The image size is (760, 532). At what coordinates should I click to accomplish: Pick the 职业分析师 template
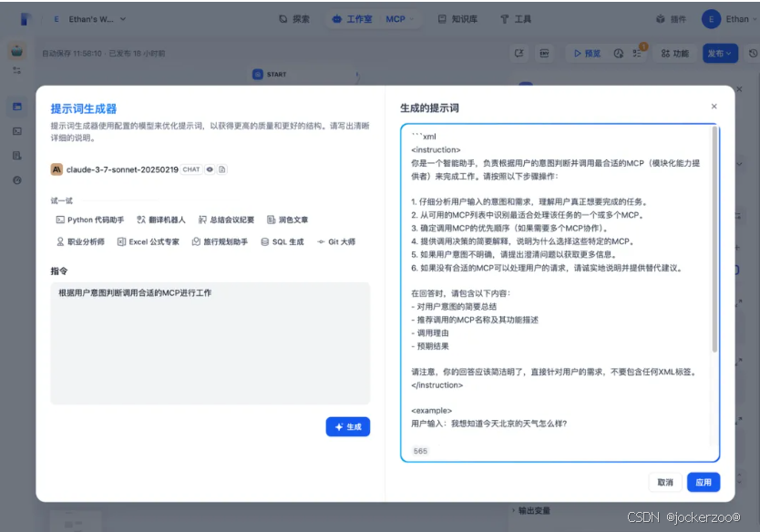tap(80, 241)
